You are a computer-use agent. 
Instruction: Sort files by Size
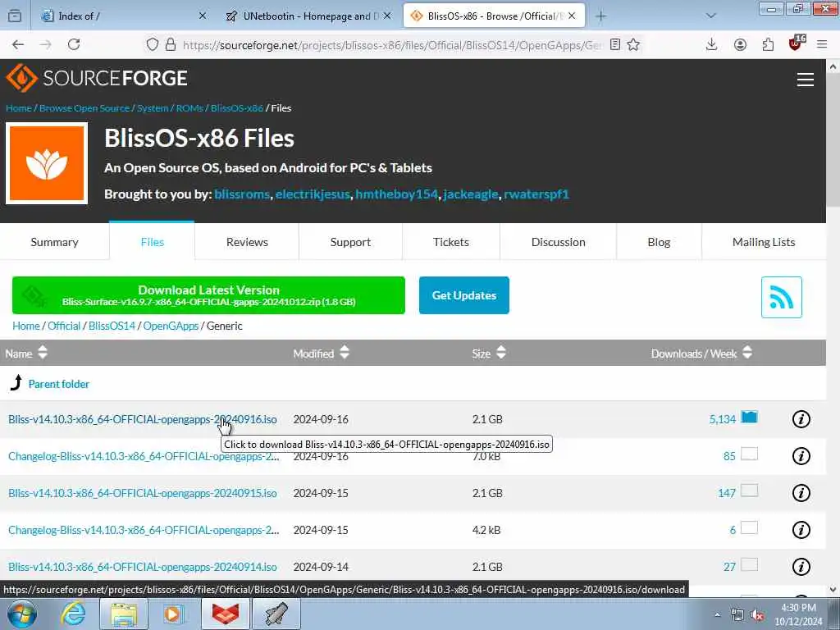tap(489, 353)
